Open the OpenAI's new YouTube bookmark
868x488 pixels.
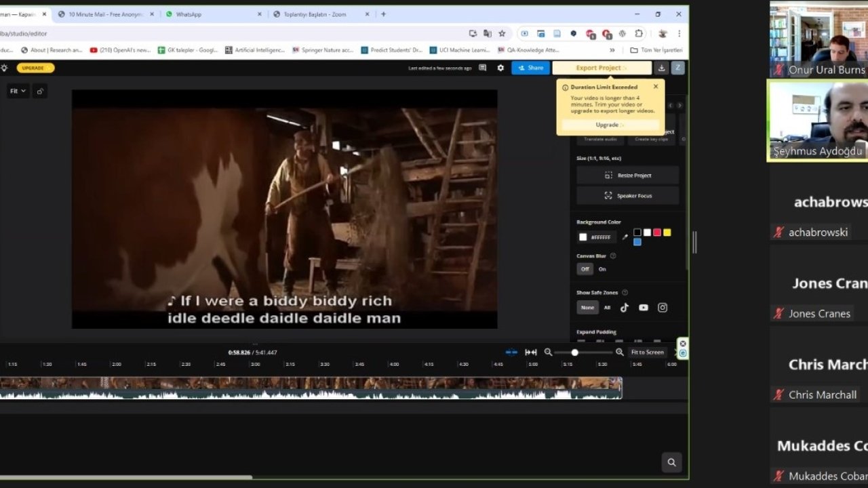tap(121, 50)
